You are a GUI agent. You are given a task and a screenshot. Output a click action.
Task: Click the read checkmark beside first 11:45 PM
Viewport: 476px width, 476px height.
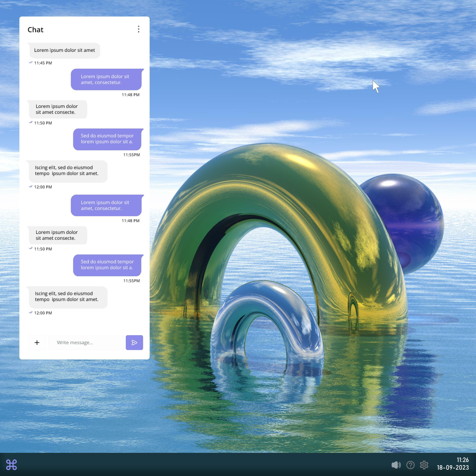click(x=31, y=62)
